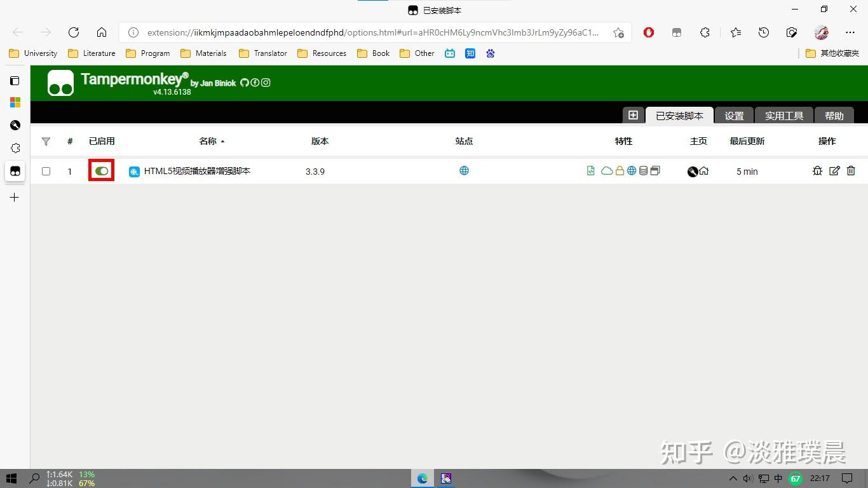This screenshot has width=868, height=488.
Task: Click the lock feature icon in 特性 column
Action: pyautogui.click(x=620, y=171)
